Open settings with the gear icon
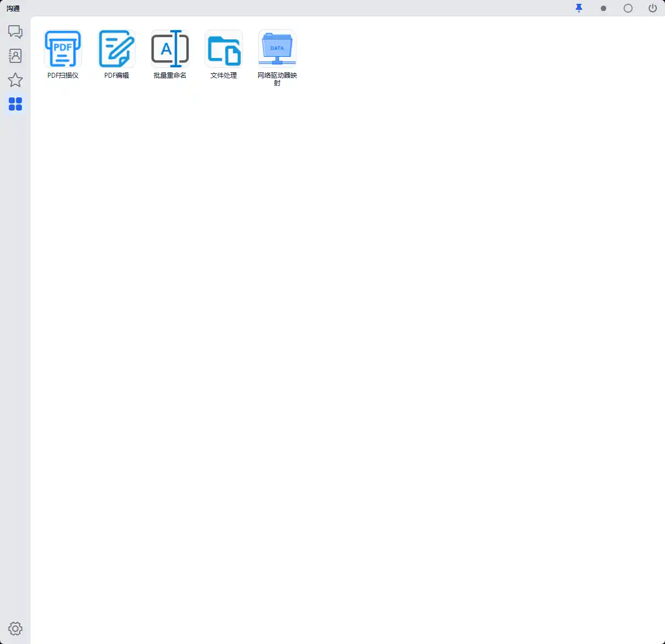The height and width of the screenshot is (644, 665). point(15,629)
